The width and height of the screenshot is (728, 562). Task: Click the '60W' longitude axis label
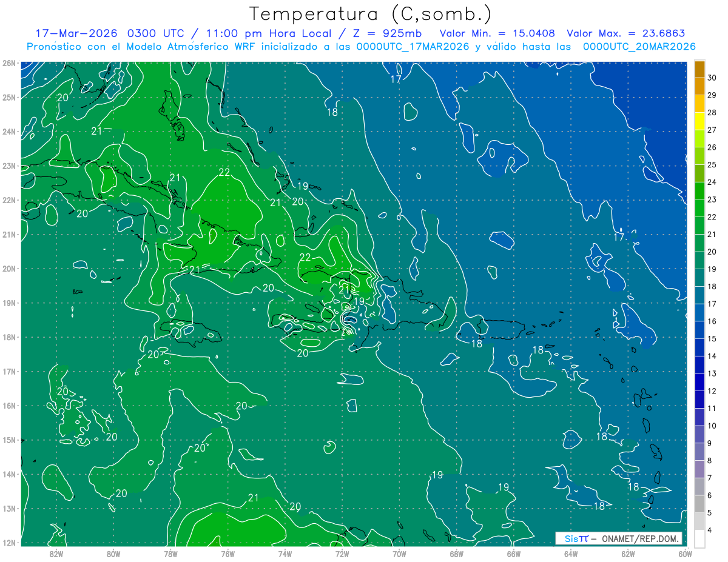point(685,554)
